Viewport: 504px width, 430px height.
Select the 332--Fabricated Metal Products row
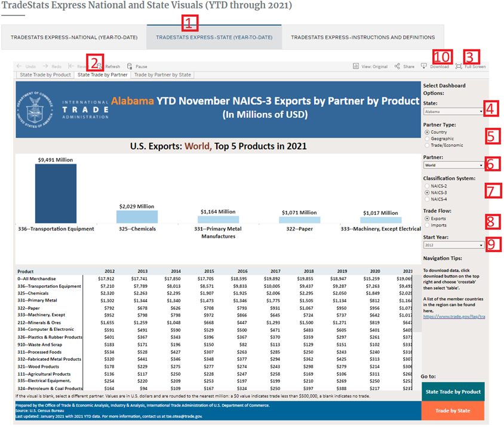tap(50, 360)
